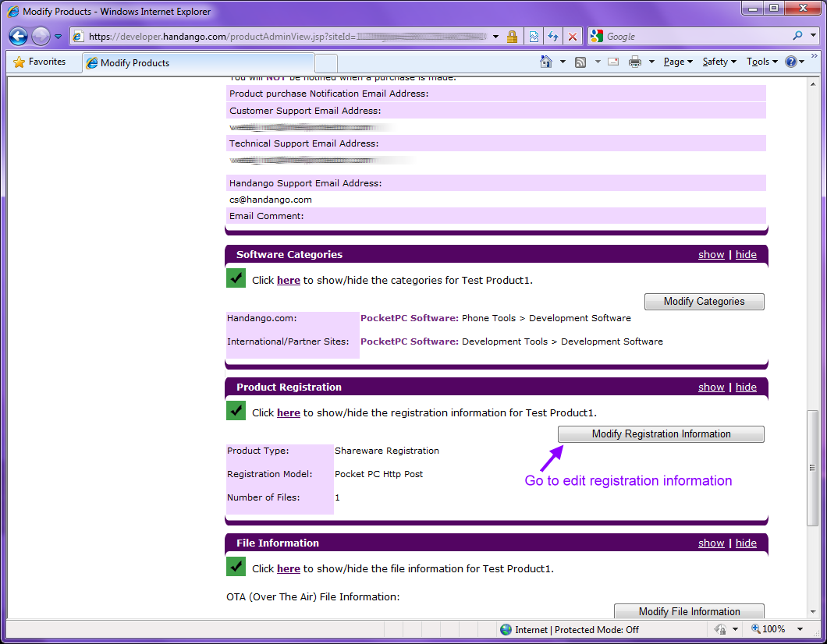This screenshot has width=827, height=644.
Task: Click the green checkmark beside file information text
Action: click(236, 567)
